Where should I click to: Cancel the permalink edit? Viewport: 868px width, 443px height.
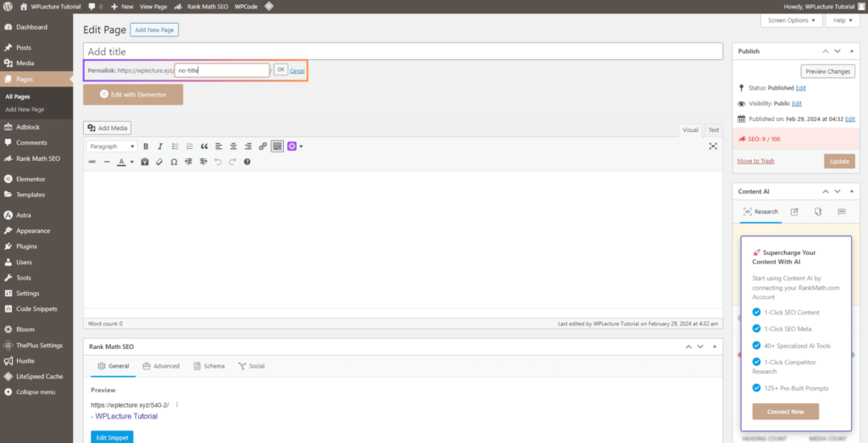298,71
